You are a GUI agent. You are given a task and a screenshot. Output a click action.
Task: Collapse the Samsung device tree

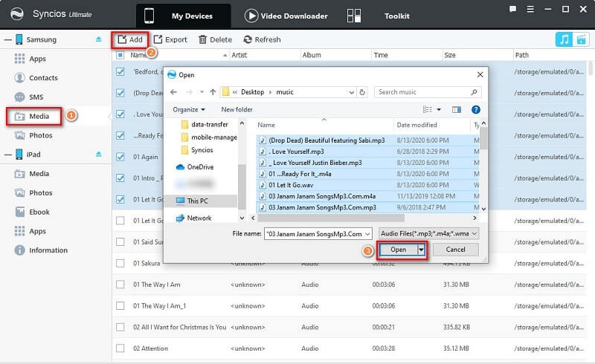7,39
